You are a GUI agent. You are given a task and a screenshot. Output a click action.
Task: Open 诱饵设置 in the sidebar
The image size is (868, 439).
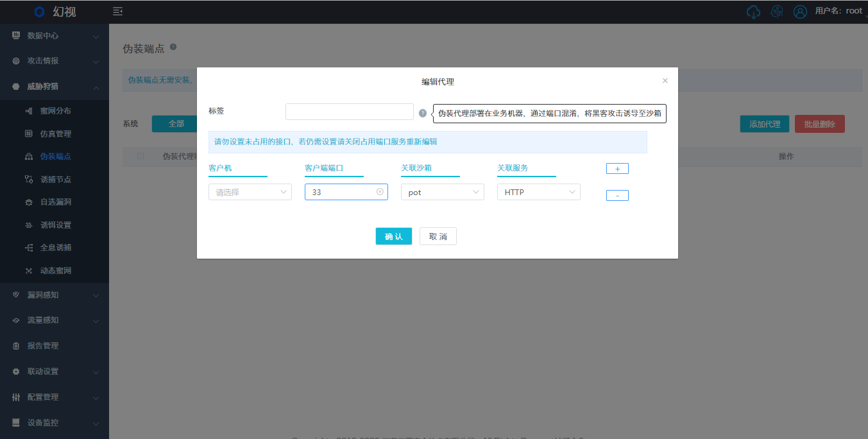tap(55, 225)
